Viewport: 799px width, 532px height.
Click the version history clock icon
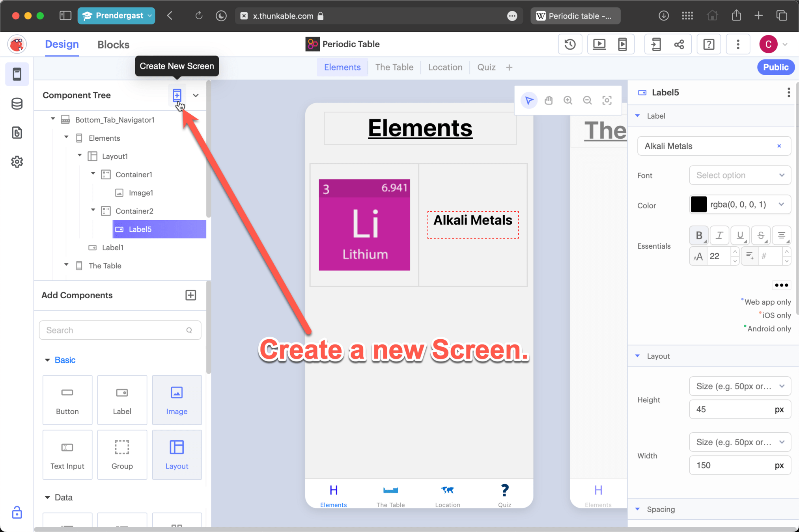point(570,44)
